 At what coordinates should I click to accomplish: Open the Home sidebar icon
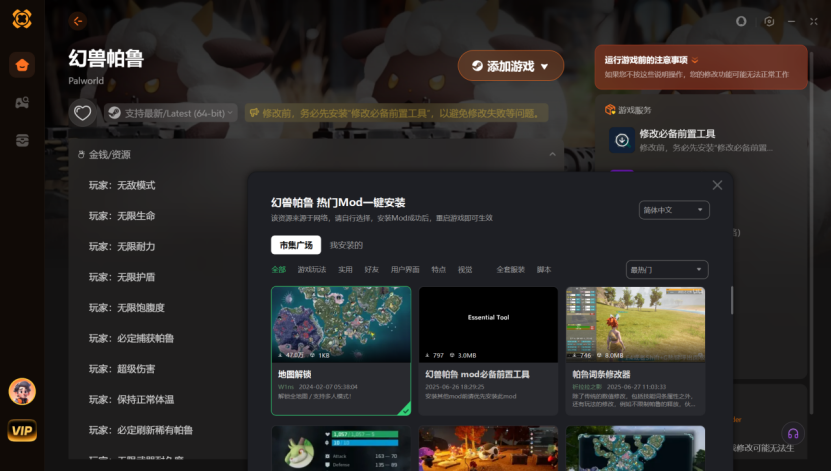22,65
